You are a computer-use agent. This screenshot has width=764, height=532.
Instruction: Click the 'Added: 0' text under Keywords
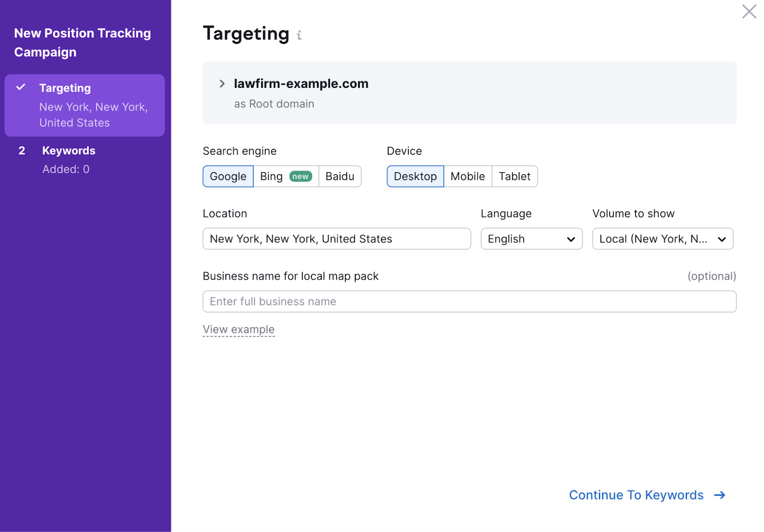tap(66, 169)
